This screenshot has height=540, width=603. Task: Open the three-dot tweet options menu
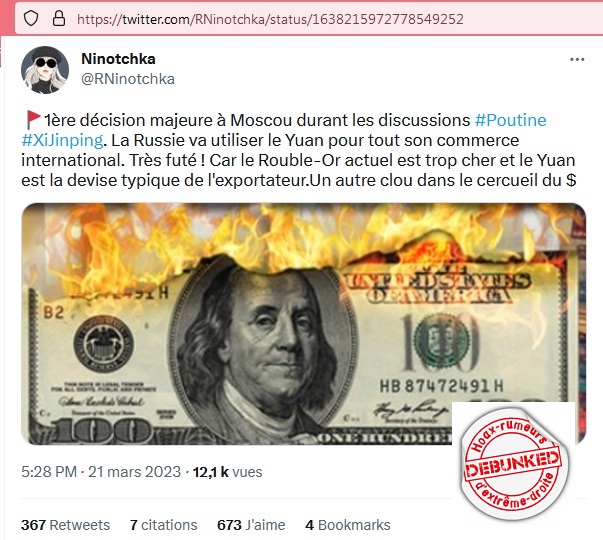pyautogui.click(x=577, y=59)
